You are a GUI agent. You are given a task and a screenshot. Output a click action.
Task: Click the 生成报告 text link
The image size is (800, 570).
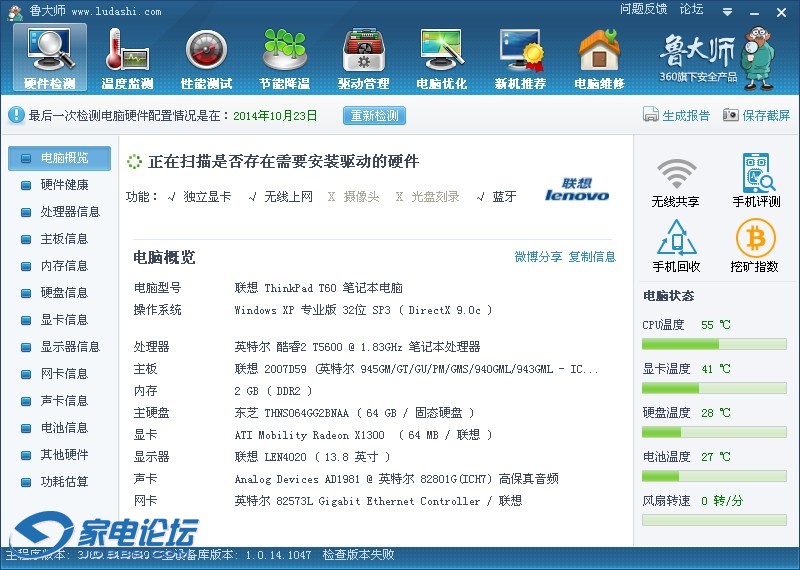pyautogui.click(x=686, y=116)
